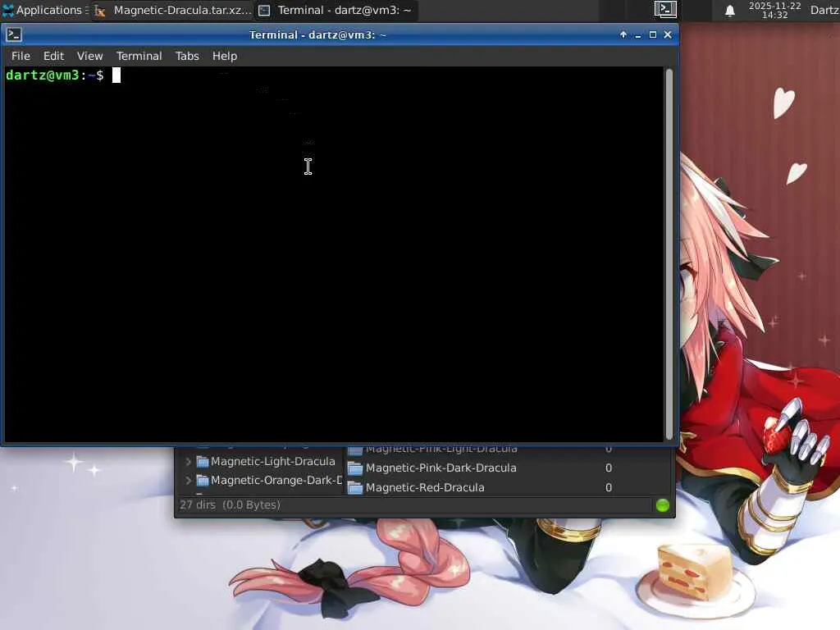The height and width of the screenshot is (630, 840).
Task: Click the '27 dirs (0.0 Bytes)' status text
Action: pos(230,504)
